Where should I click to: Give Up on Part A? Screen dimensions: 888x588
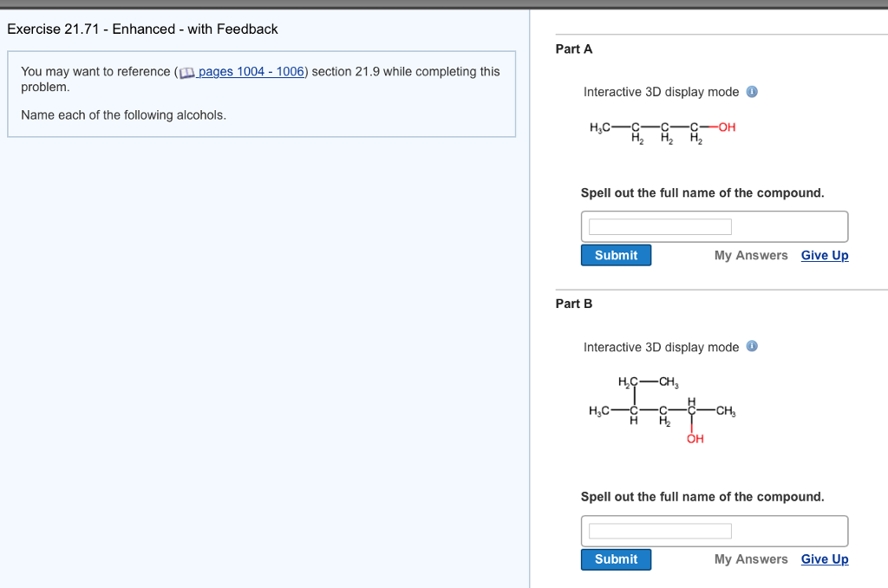pos(825,255)
